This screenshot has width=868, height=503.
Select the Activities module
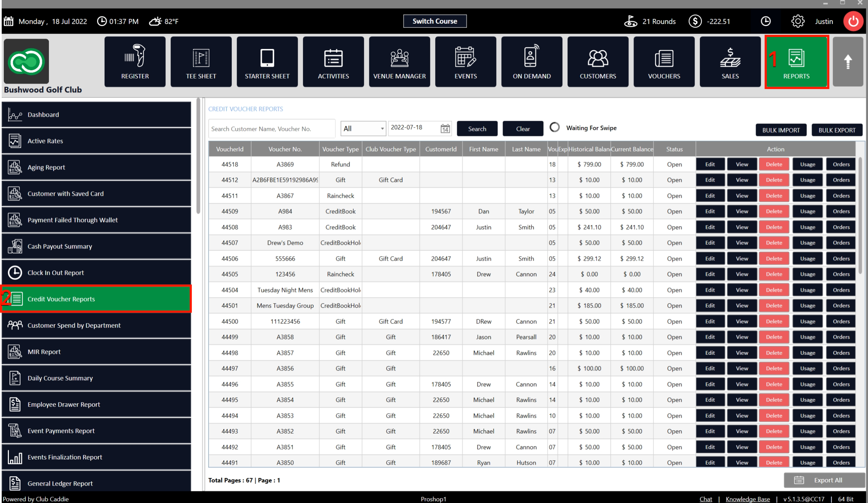point(333,62)
